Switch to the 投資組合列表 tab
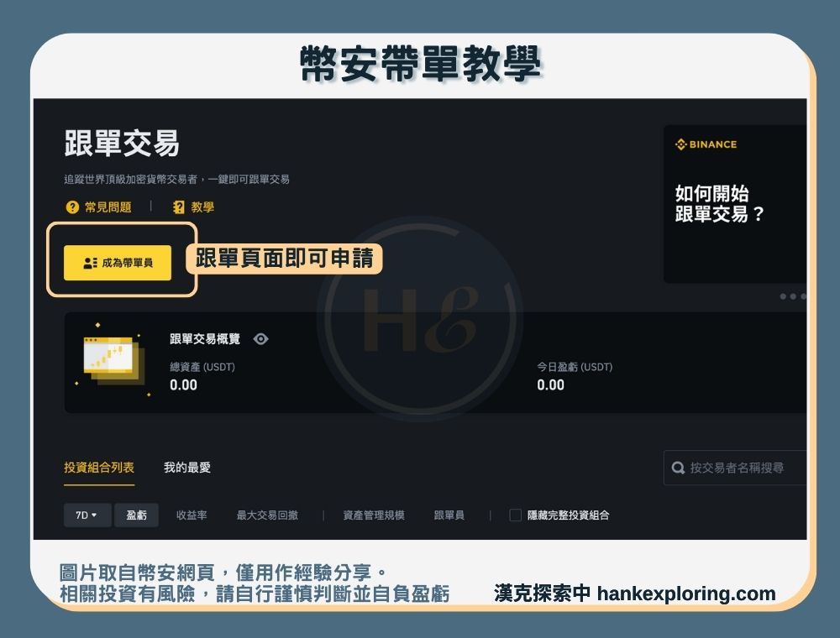Viewport: 840px width, 638px height. (99, 468)
